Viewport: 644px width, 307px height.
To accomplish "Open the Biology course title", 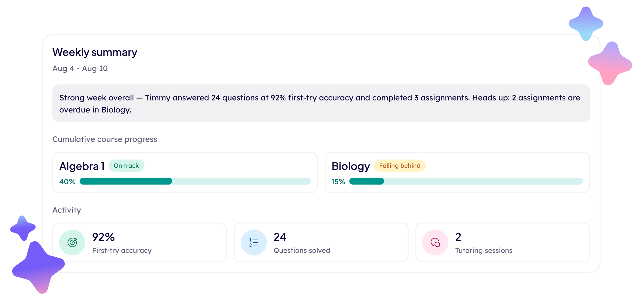I will [x=350, y=166].
